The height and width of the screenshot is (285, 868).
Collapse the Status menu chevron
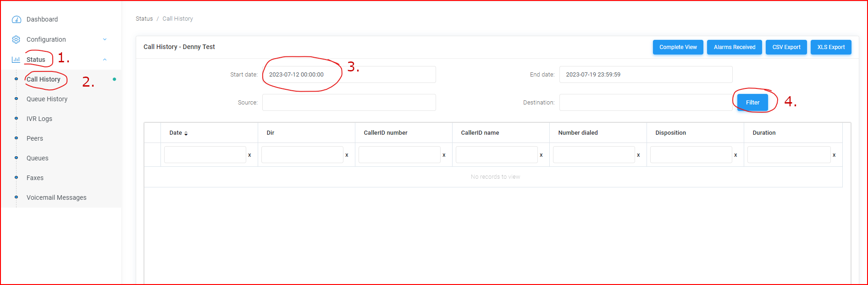coord(105,60)
